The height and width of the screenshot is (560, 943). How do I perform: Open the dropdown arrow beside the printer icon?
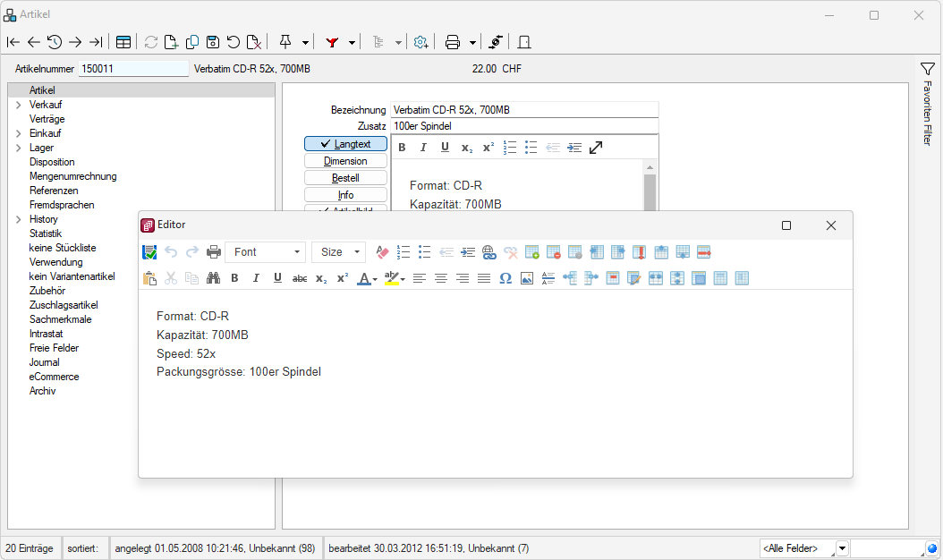(472, 43)
